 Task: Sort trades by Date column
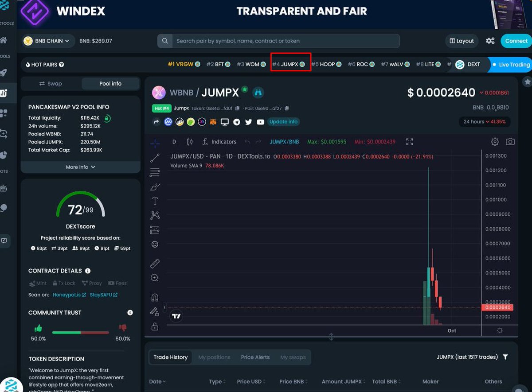pyautogui.click(x=157, y=381)
